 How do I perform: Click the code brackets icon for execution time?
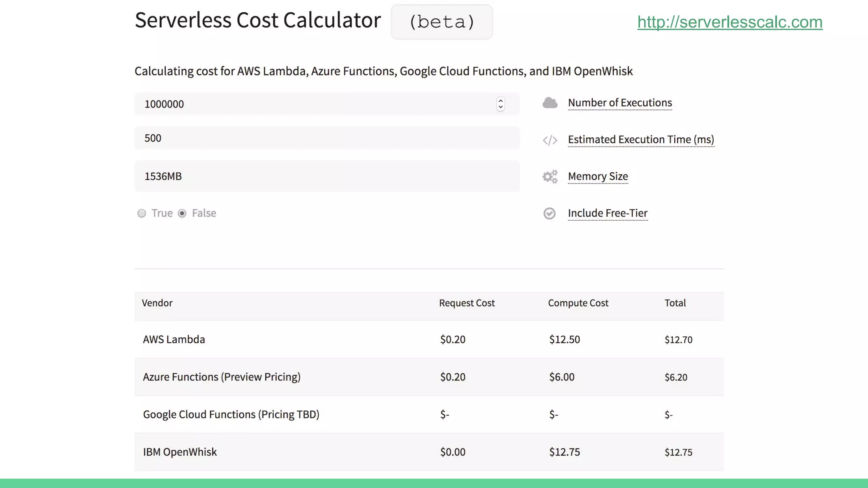pyautogui.click(x=550, y=140)
